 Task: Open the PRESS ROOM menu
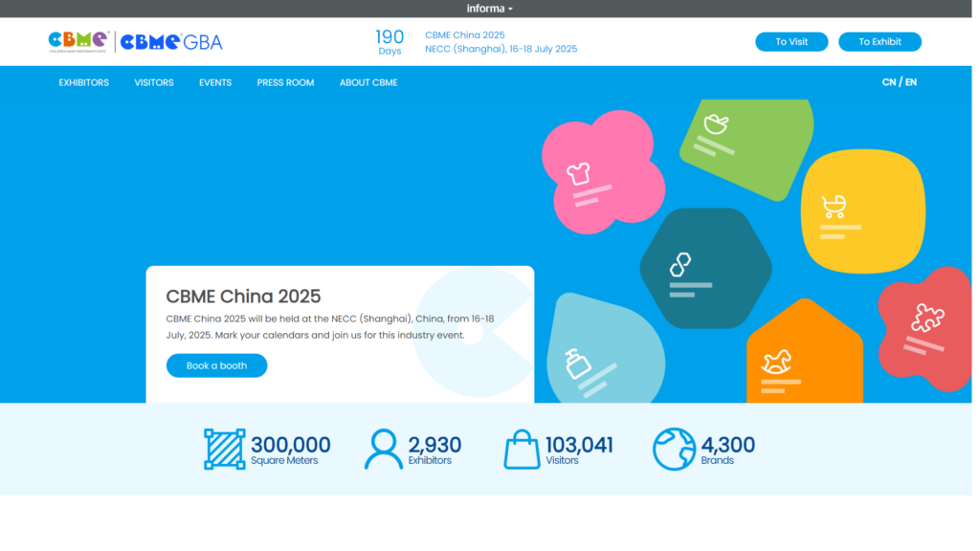(285, 82)
